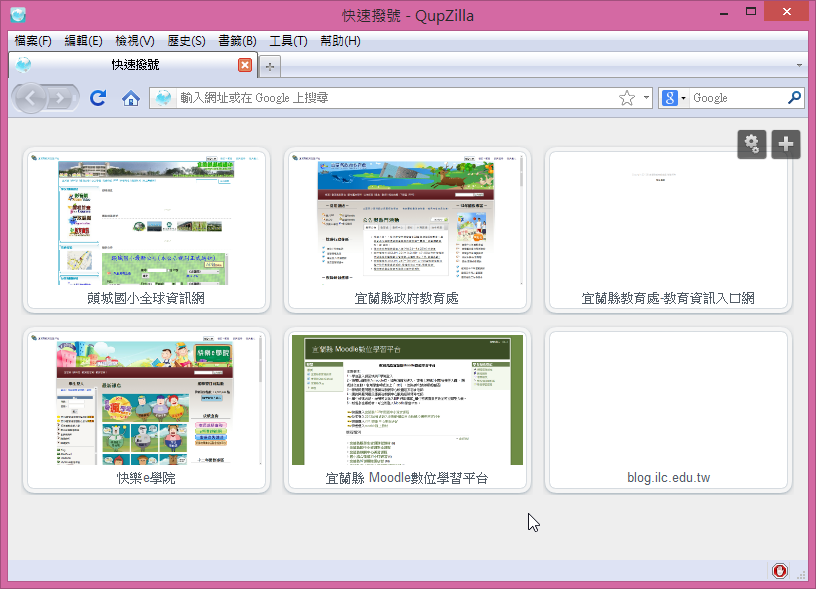Click the site globe icon in address bar
The width and height of the screenshot is (816, 589).
[x=163, y=98]
